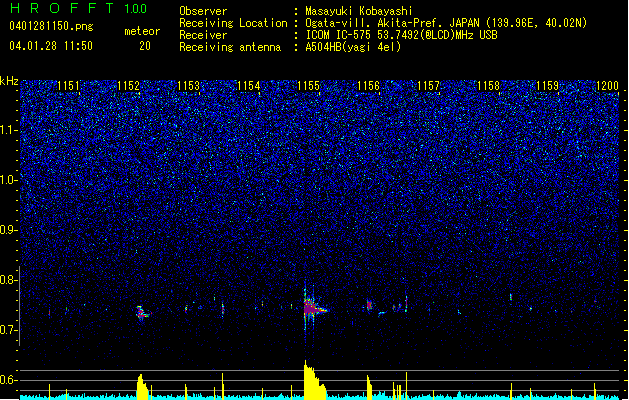Click the version number 1.0.0
Screen dimensions: 629x400
point(135,8)
